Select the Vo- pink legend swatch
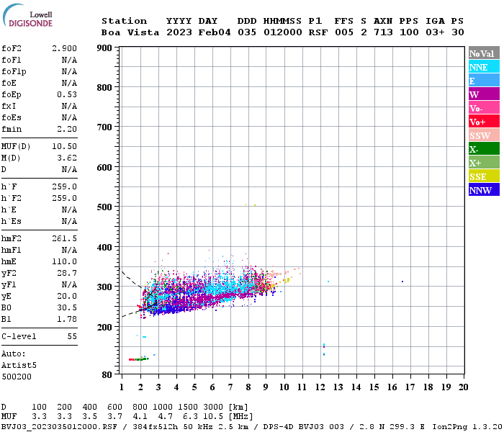Screen dimensions: 504x432 pyautogui.click(x=484, y=108)
